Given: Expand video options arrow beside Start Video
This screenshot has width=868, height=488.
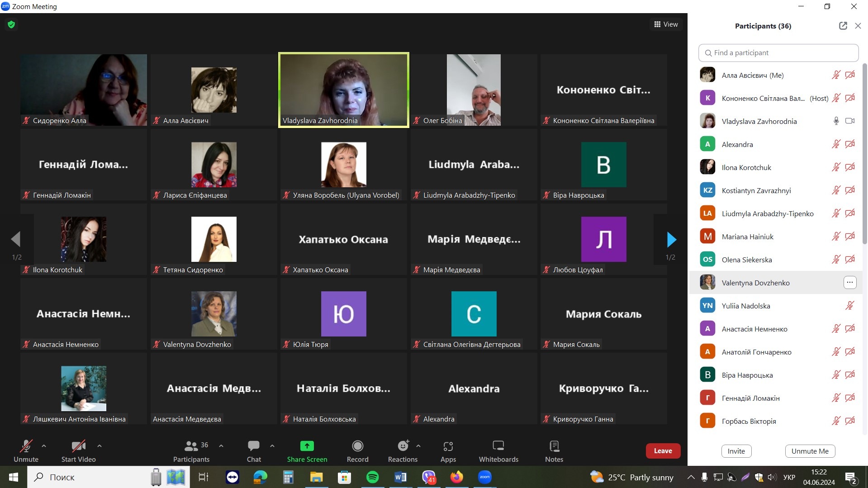Looking at the screenshot, I should point(100,446).
